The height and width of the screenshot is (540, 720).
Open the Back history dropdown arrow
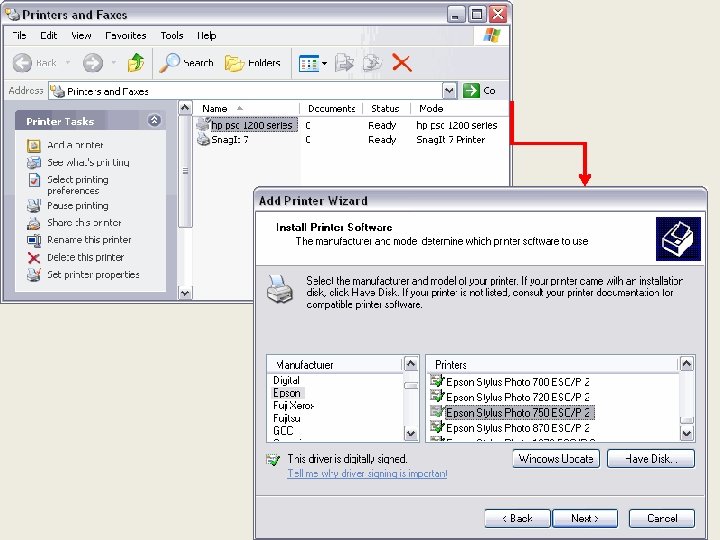click(68, 62)
